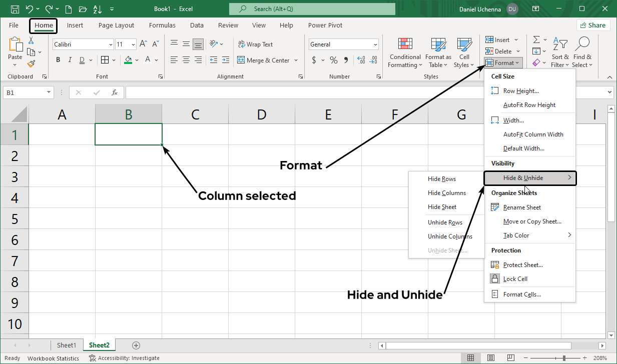Viewport: 617px width, 364px height.
Task: Expand the Fill Color dropdown arrow
Action: [136, 59]
